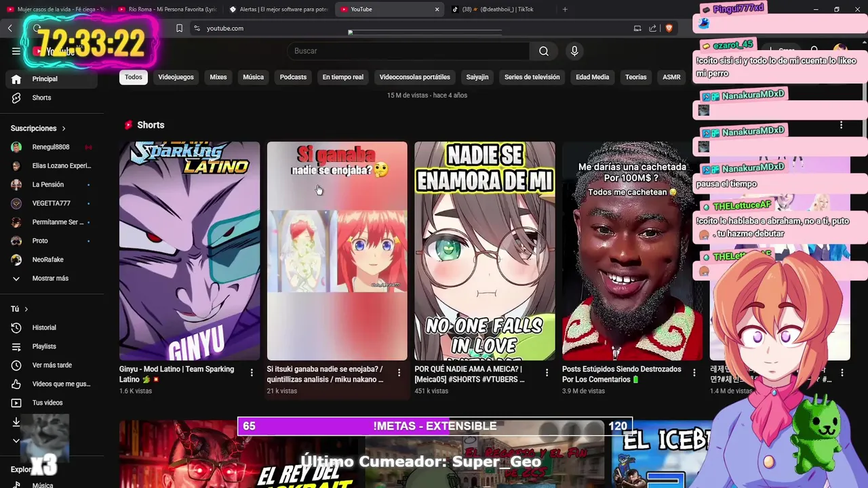868x488 pixels.
Task: View site information icon beside youtube.com
Action: coord(197,28)
